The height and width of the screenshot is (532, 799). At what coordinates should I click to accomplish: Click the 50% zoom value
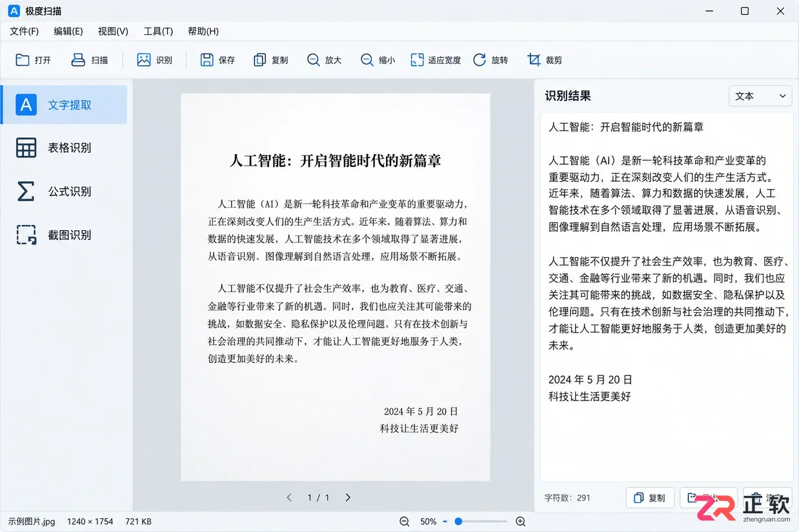pyautogui.click(x=429, y=521)
